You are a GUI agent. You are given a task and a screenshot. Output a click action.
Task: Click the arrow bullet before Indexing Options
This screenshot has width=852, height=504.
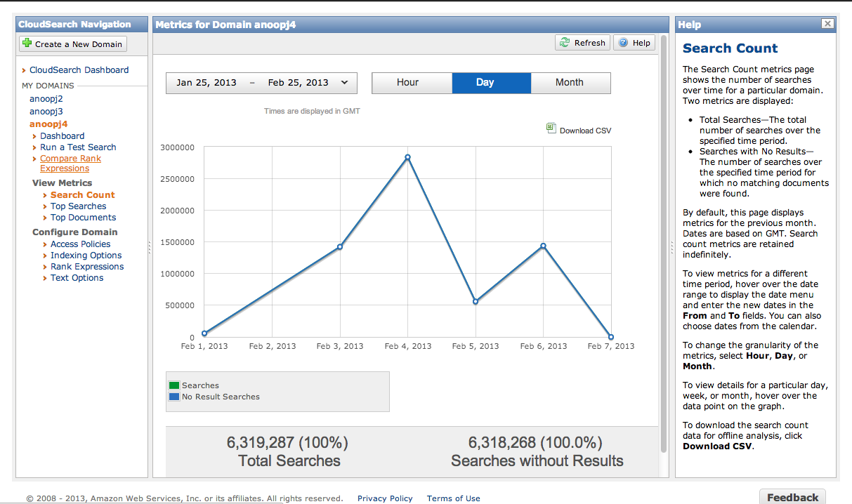[46, 256]
